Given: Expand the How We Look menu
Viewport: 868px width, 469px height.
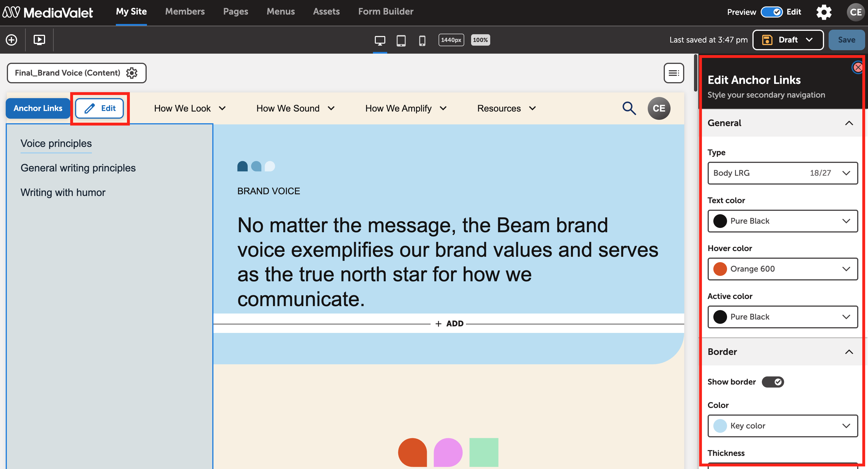Looking at the screenshot, I should click(190, 108).
